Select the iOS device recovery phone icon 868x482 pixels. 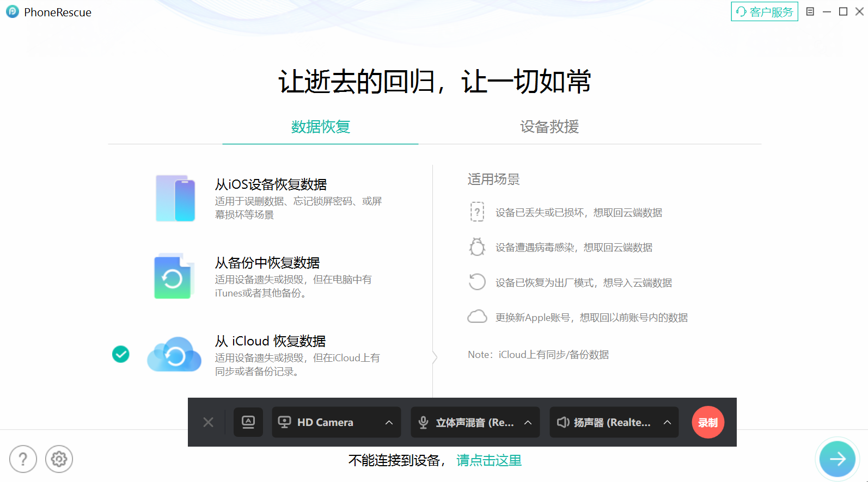tap(175, 198)
